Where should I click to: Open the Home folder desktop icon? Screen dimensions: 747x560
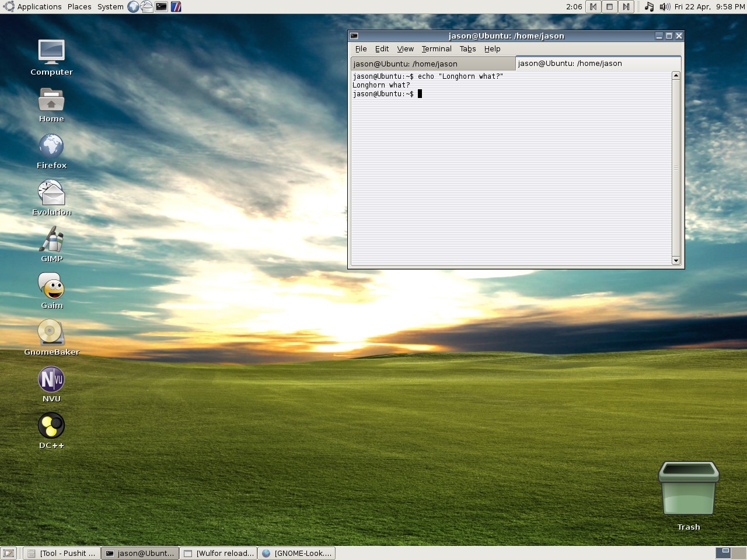tap(51, 105)
